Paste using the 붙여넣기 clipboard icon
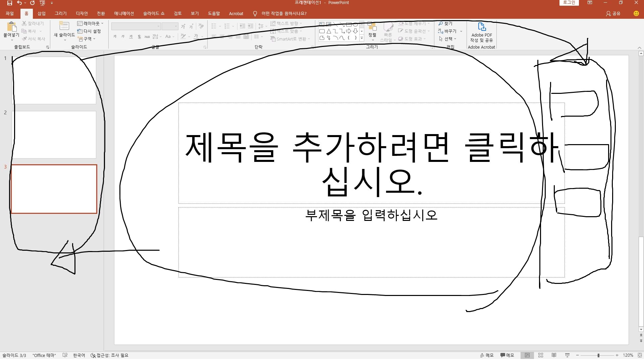644x362 pixels. pyautogui.click(x=12, y=27)
